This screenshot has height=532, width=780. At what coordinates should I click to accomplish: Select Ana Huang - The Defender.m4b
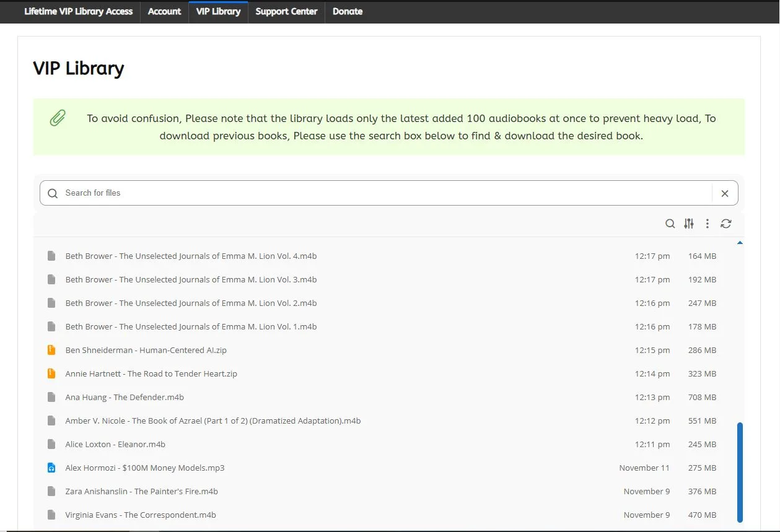point(125,397)
